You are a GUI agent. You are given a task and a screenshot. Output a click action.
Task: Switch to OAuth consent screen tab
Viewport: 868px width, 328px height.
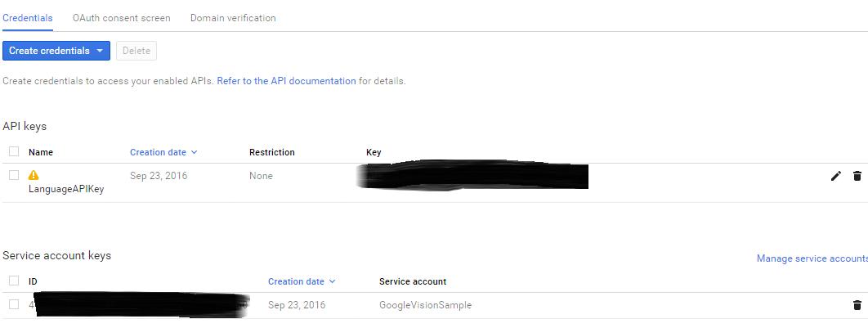[x=122, y=18]
